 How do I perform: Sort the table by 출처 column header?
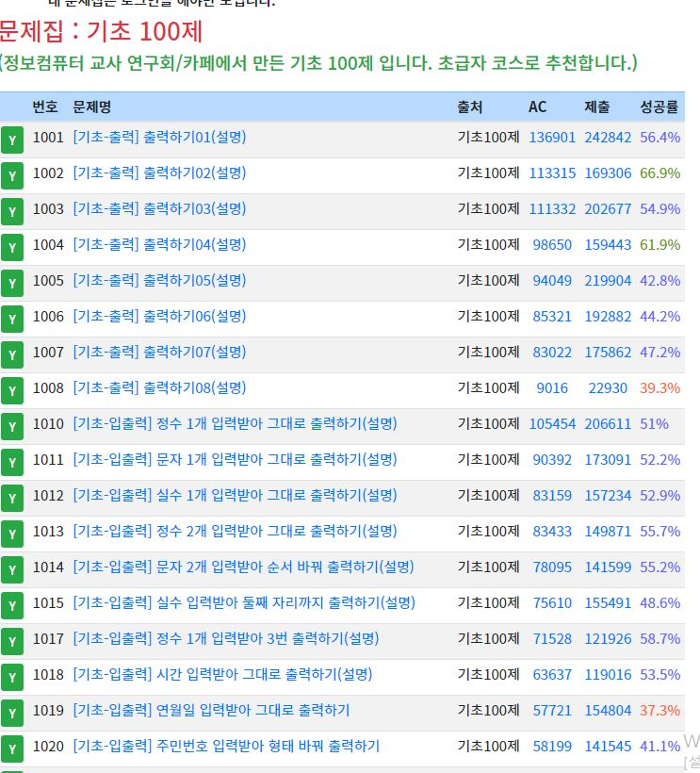click(x=470, y=107)
